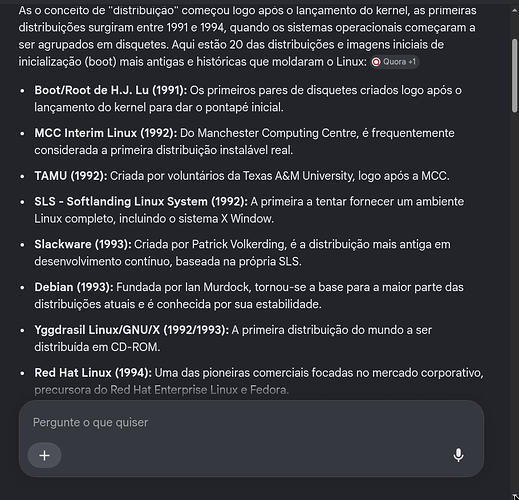The width and height of the screenshot is (519, 500).
Task: Click 'SLS - Softlanding Linux System (1992)' heading
Action: click(141, 201)
